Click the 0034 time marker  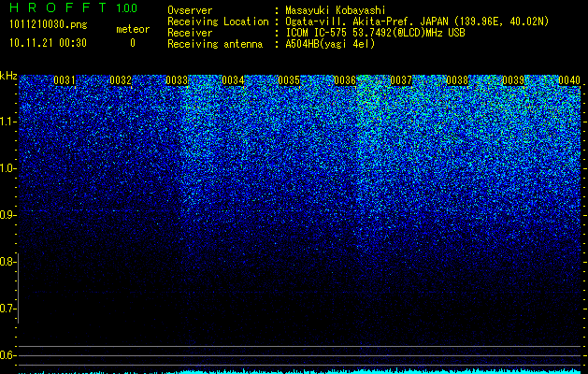pyautogui.click(x=233, y=80)
